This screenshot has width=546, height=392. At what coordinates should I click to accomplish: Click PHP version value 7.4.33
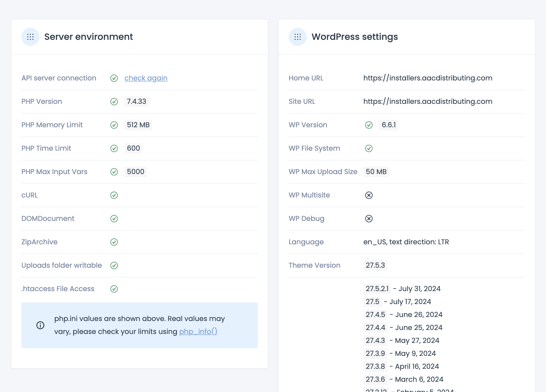pos(136,101)
